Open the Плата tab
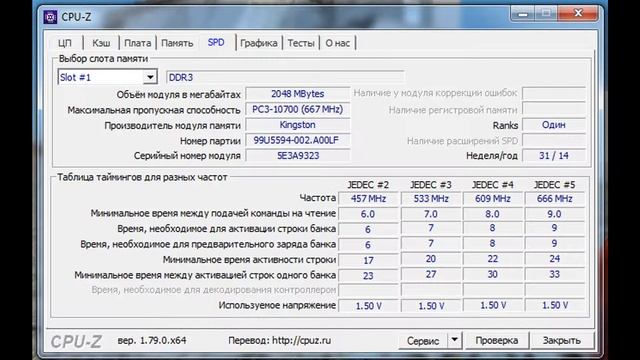The height and width of the screenshot is (360, 640). tap(138, 43)
